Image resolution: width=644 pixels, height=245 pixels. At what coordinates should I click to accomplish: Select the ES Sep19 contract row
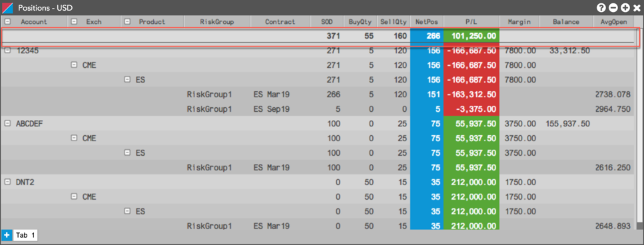(x=320, y=109)
